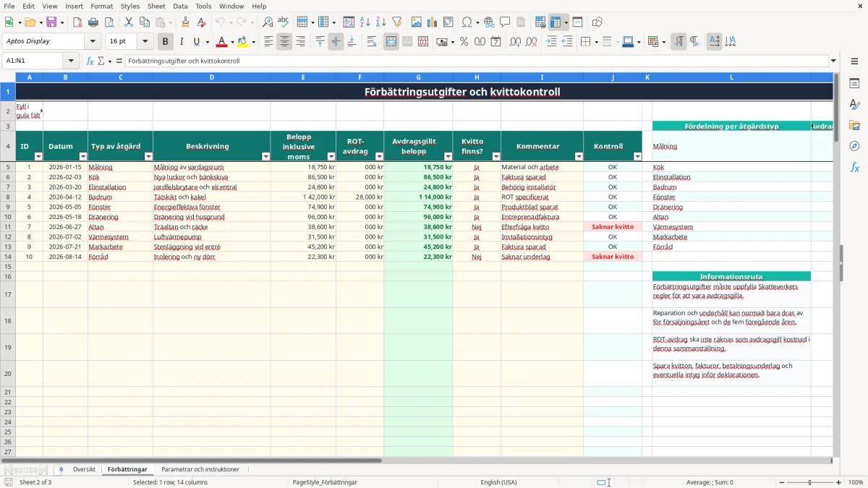Toggle Bold formatting

coord(166,42)
